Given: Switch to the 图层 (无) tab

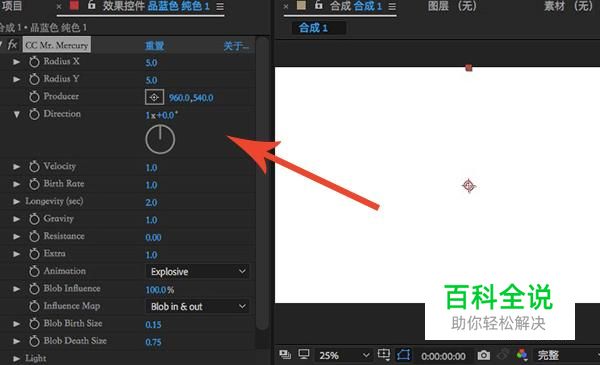Looking at the screenshot, I should pos(452,6).
